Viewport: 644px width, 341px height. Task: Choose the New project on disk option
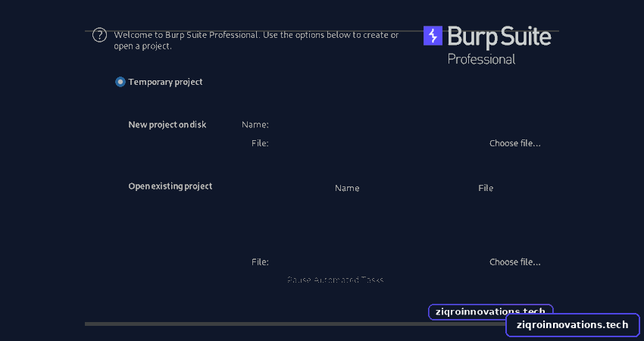coord(167,124)
